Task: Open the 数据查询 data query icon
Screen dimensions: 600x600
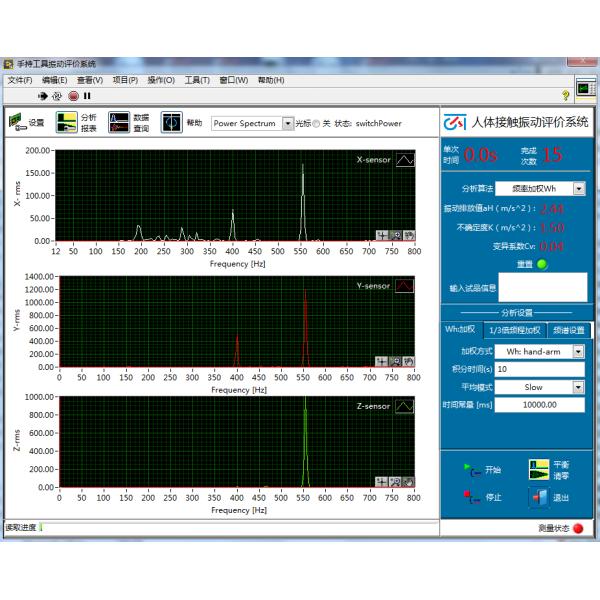Action: click(x=119, y=123)
